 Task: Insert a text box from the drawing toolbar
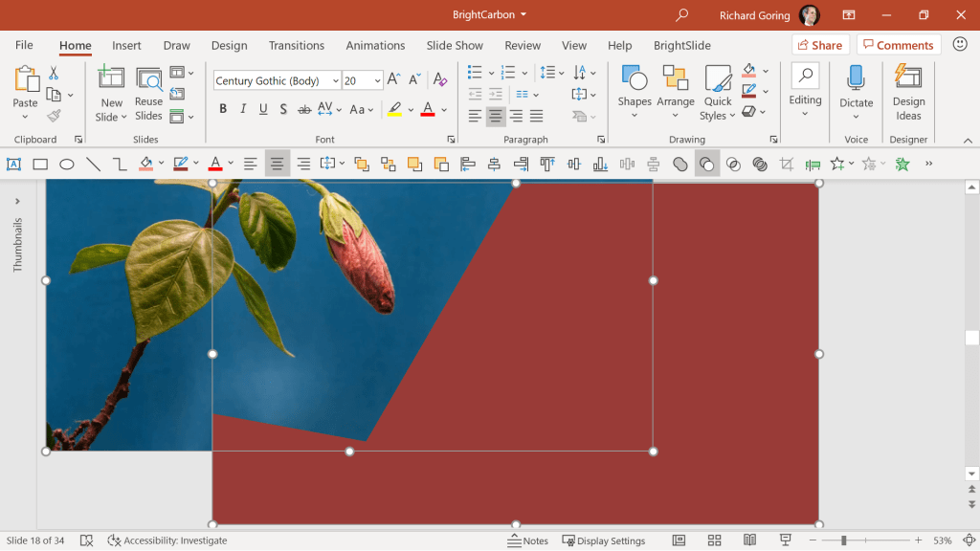(13, 164)
